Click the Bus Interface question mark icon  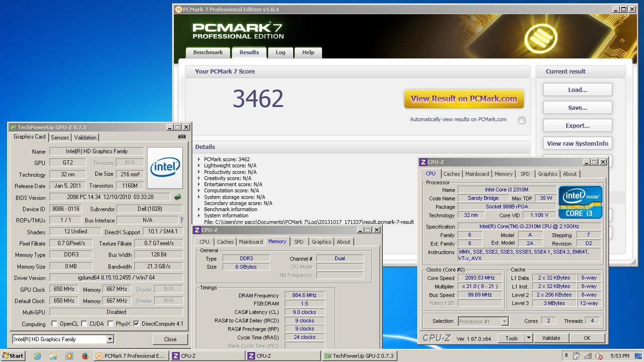coord(182,220)
